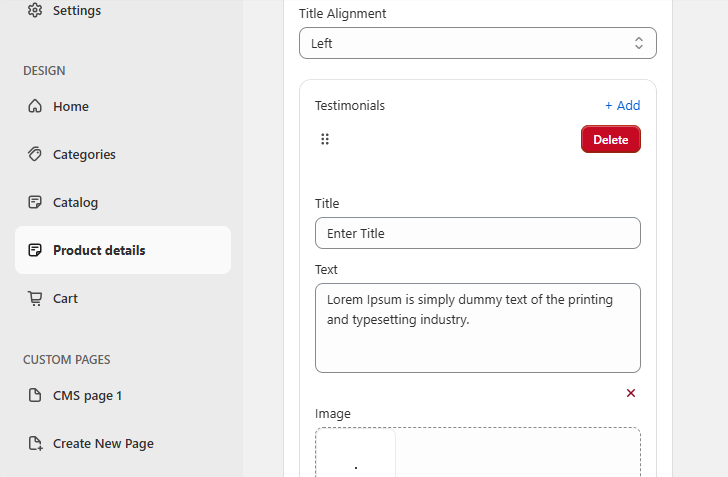Viewport: 728px width, 477px height.
Task: Click the Testimonials heading text
Action: coord(350,105)
